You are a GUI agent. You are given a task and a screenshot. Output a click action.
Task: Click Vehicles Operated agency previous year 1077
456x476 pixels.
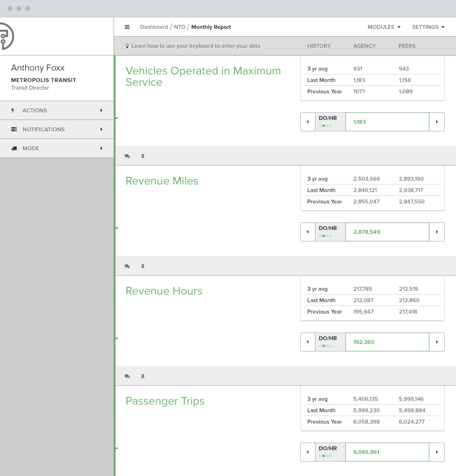pos(359,91)
